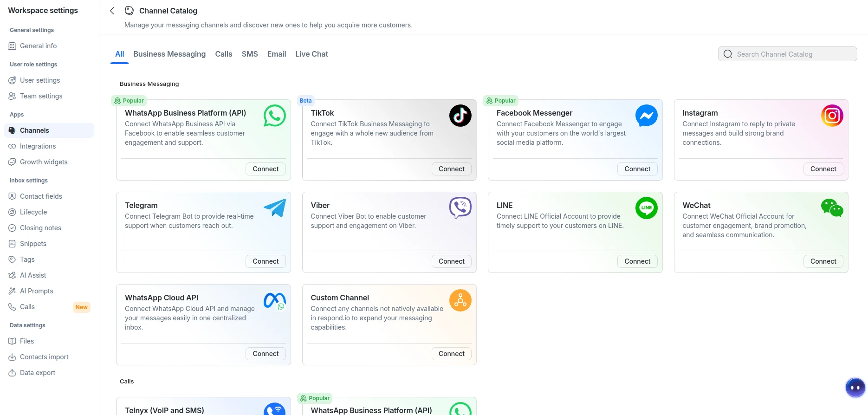The height and width of the screenshot is (415, 868).
Task: Click the WhatsApp Business Platform logo in Business Messaging
Action: pyautogui.click(x=275, y=116)
